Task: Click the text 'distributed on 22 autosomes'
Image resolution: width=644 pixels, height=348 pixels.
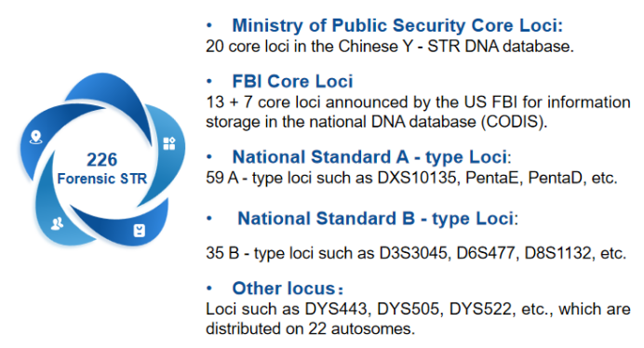Action: pos(310,328)
